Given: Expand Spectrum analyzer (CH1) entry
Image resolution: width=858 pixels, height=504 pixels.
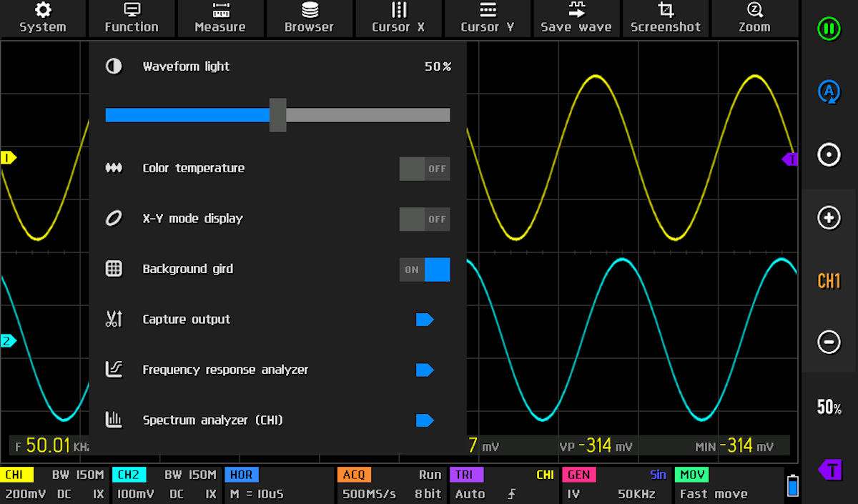Looking at the screenshot, I should coord(425,420).
